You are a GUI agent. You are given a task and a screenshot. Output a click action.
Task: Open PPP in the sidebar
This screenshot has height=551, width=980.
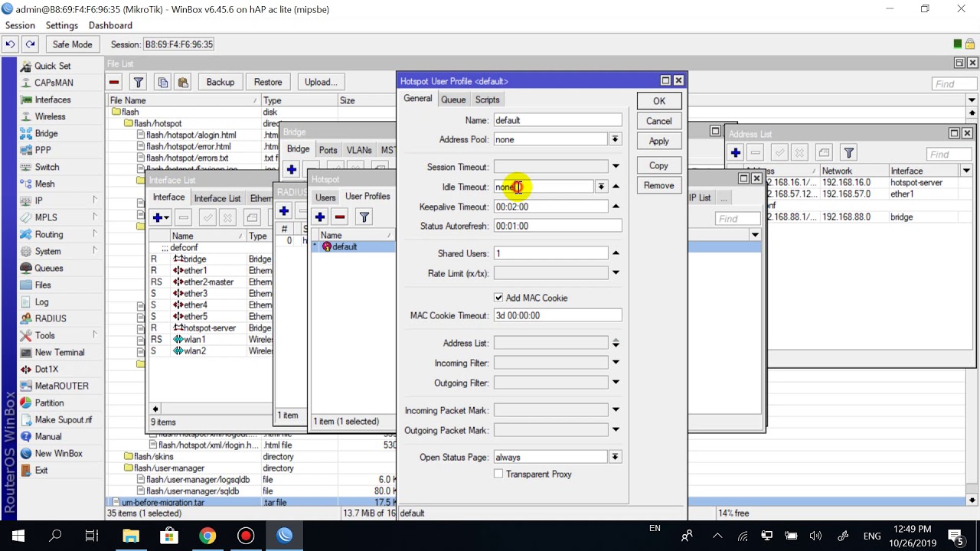click(x=43, y=150)
